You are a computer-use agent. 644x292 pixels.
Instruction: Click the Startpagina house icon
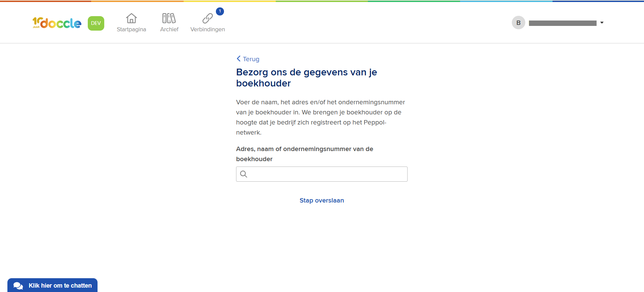131,18
